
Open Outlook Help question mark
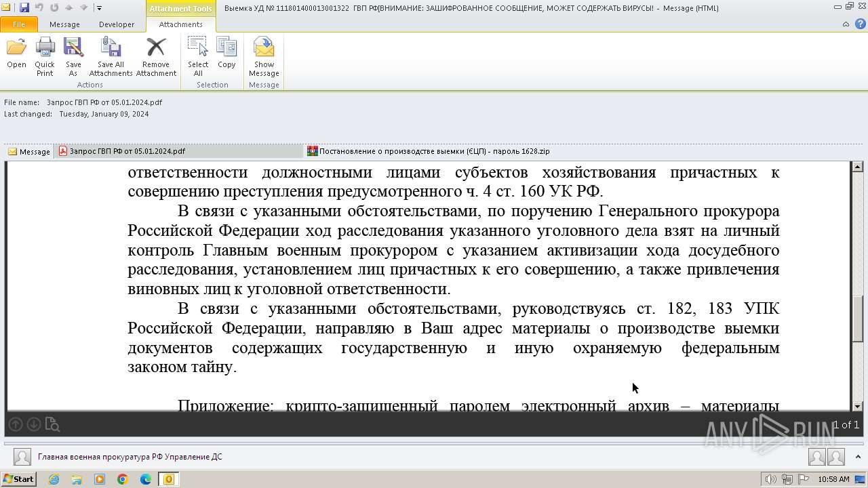(x=859, y=24)
